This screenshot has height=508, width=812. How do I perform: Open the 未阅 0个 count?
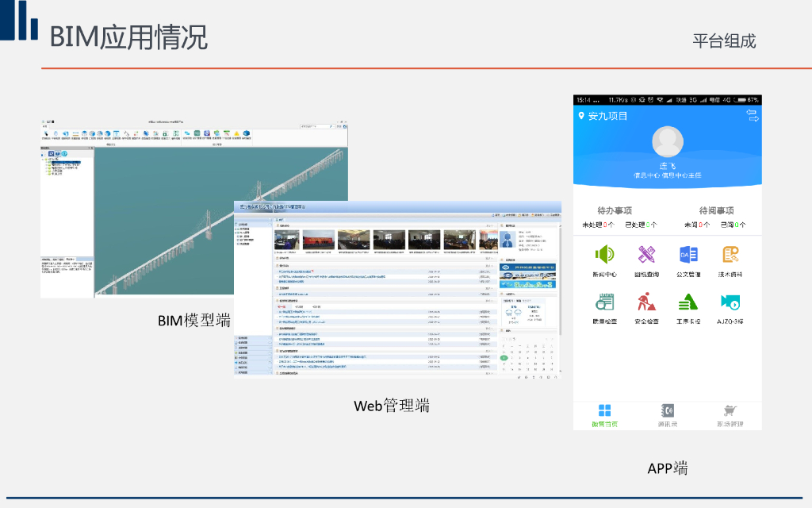tap(697, 225)
